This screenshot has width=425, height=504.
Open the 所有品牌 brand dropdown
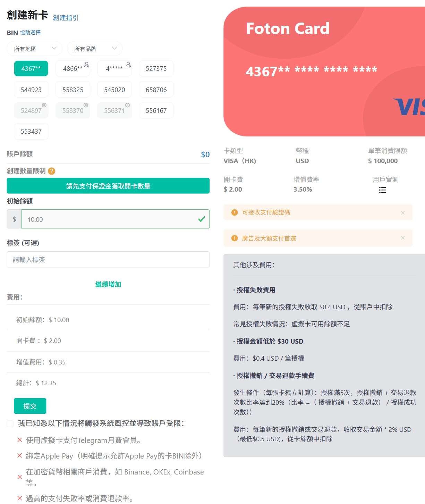(95, 49)
